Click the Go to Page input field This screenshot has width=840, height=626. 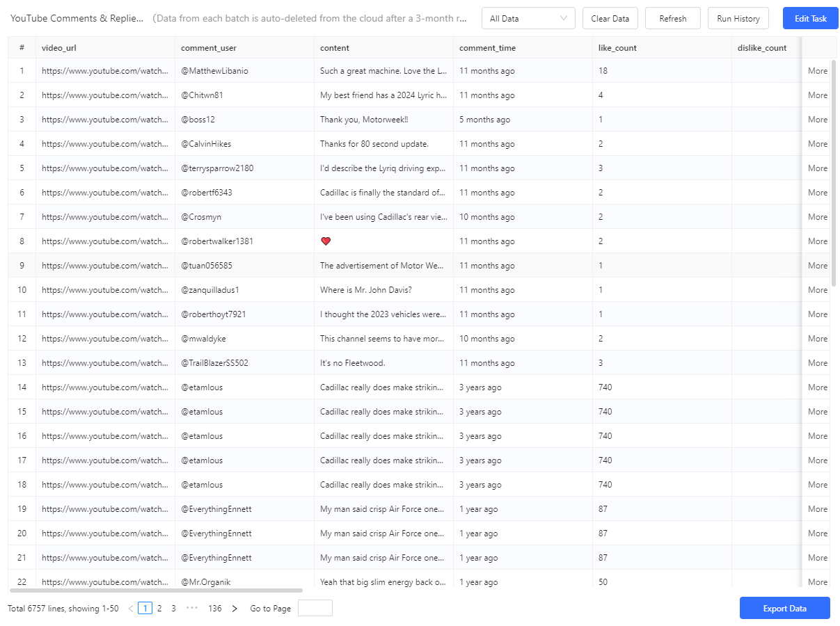click(x=315, y=609)
